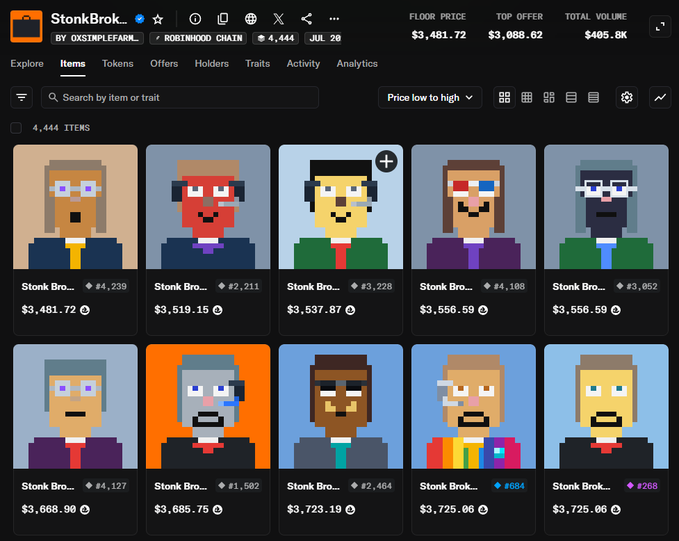Open the NFT thumbnail with 3D glasses #4,108
The width and height of the screenshot is (679, 541).
474,207
